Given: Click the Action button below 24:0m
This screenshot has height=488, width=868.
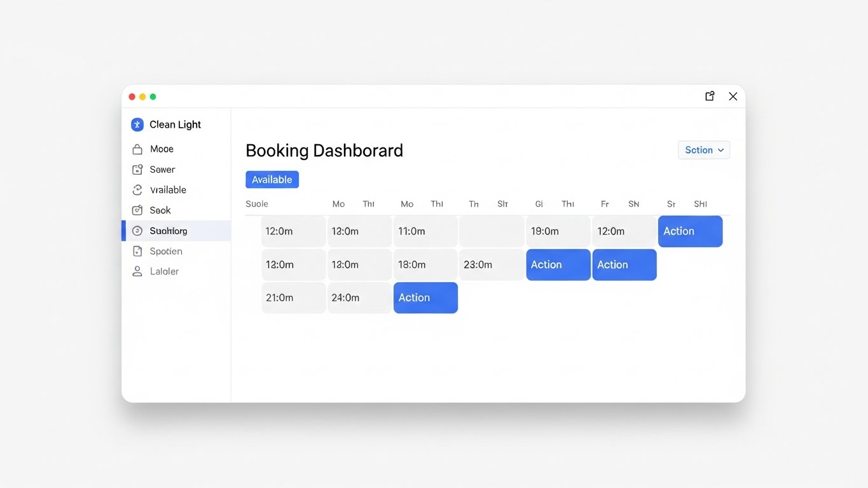Looking at the screenshot, I should pyautogui.click(x=425, y=297).
